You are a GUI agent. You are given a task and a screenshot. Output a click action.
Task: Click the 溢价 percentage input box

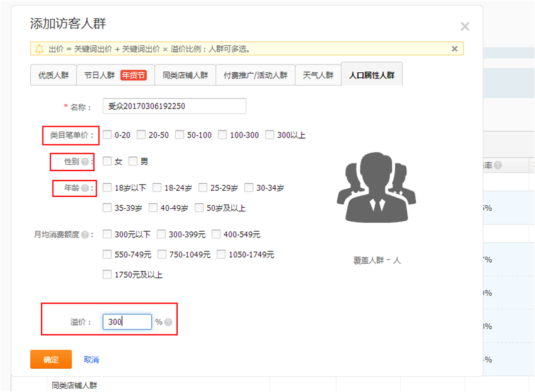(x=127, y=322)
